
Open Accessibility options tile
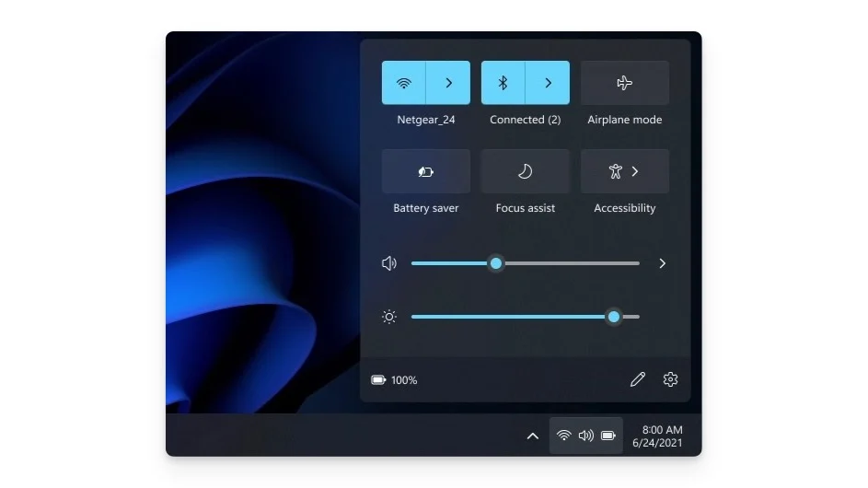click(x=624, y=171)
